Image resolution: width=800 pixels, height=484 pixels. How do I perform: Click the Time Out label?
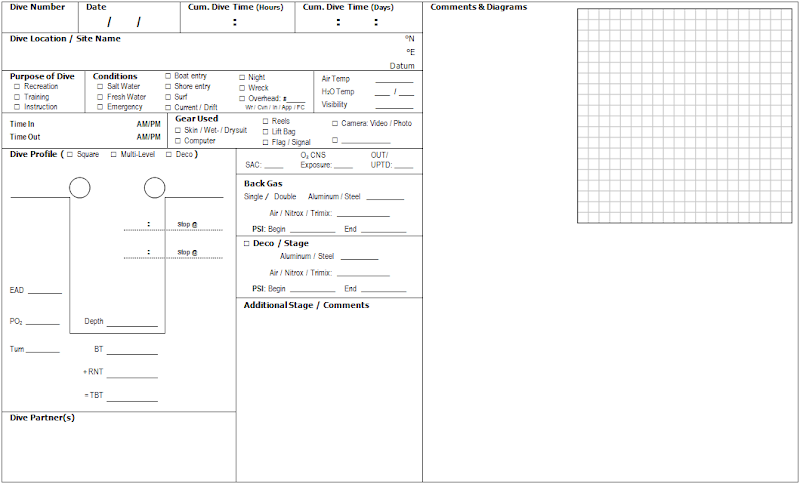(25, 137)
